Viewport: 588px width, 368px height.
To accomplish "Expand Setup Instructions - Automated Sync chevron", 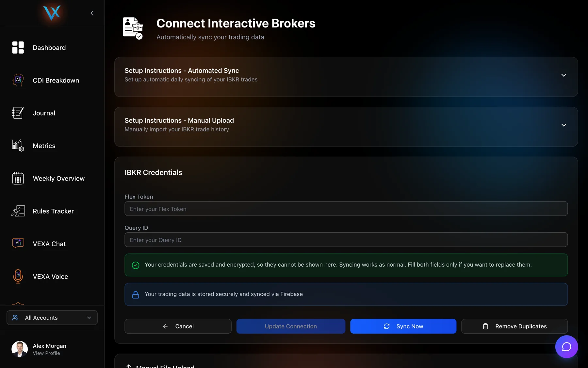I will [563, 75].
